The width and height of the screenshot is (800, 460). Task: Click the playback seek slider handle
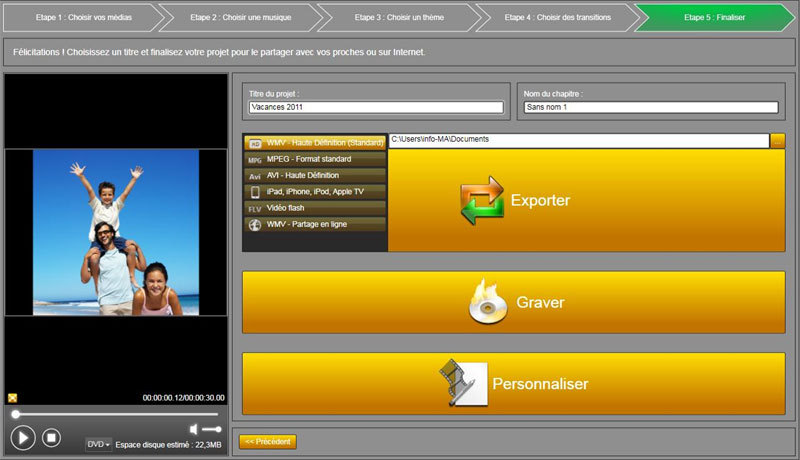15,414
